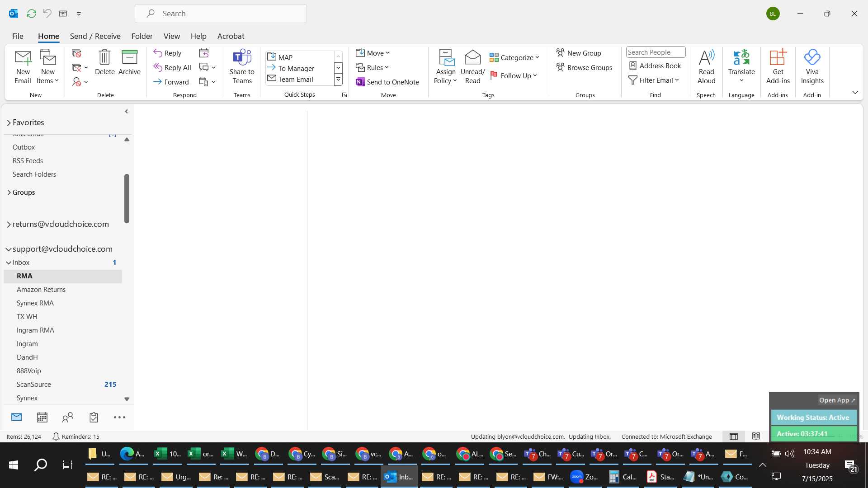The width and height of the screenshot is (868, 488).
Task: Show more navigation options
Action: click(119, 418)
